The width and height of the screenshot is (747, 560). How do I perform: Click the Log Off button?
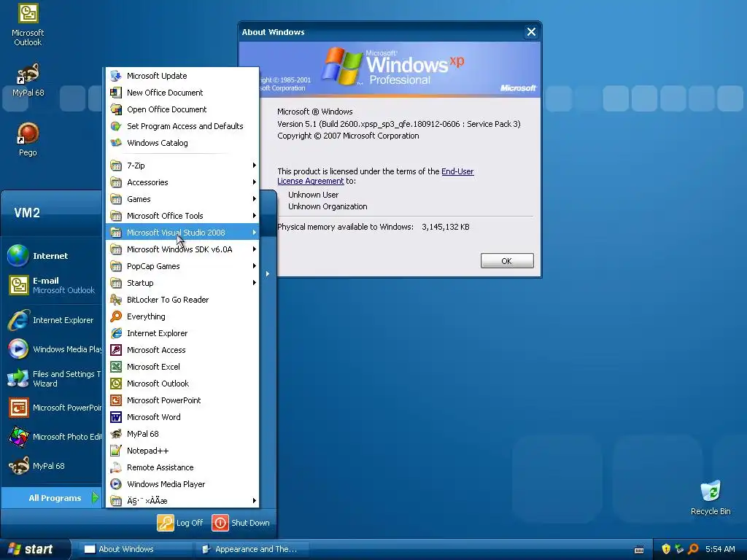point(181,522)
